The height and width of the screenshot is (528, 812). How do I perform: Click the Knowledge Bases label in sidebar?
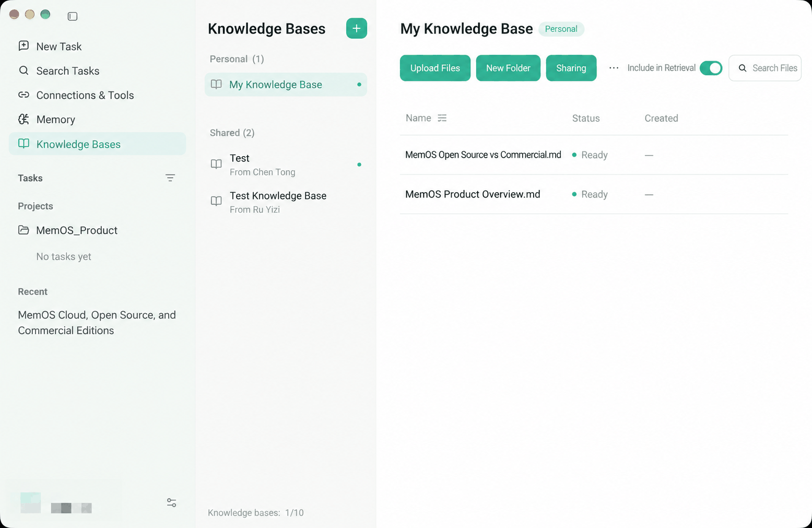coord(78,144)
